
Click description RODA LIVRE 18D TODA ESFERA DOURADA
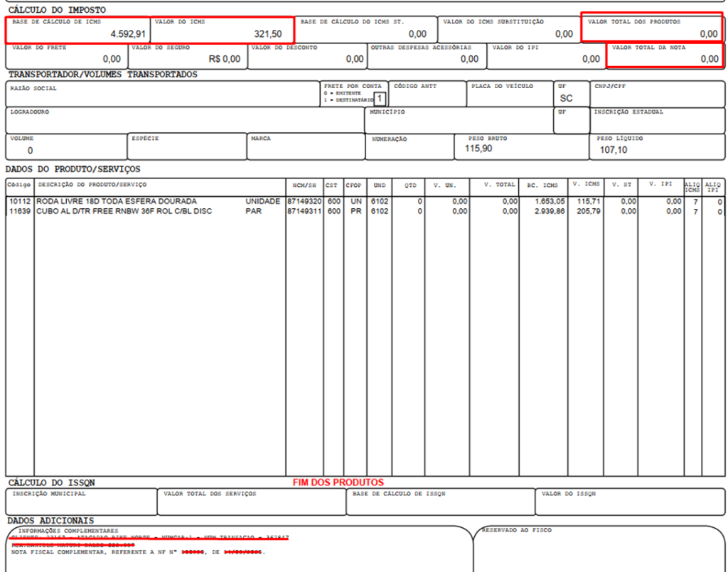coord(117,201)
